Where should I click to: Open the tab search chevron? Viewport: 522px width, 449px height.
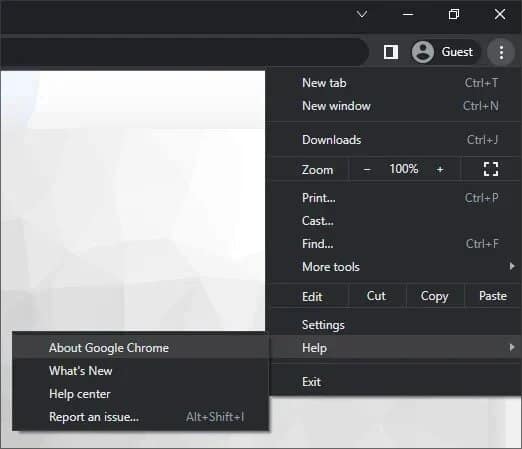[x=362, y=14]
